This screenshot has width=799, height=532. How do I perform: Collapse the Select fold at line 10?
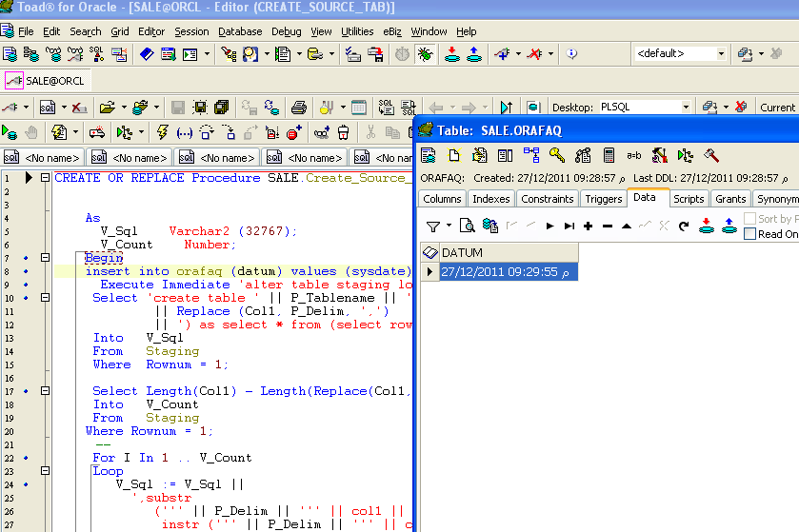(45, 297)
